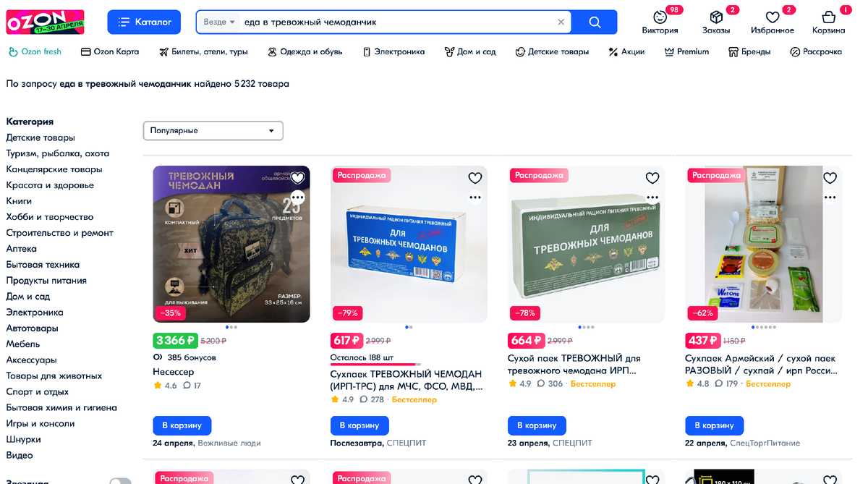Open Ozon Карта link

(110, 51)
